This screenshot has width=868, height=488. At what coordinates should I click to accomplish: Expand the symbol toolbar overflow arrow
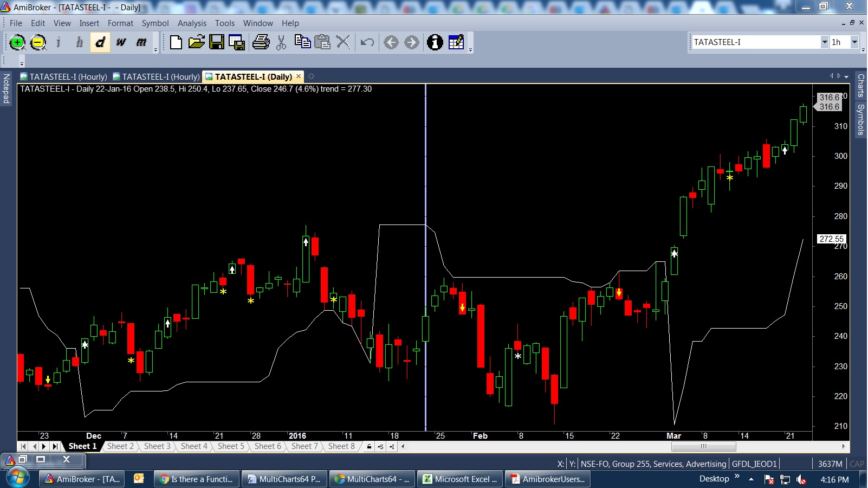click(864, 49)
